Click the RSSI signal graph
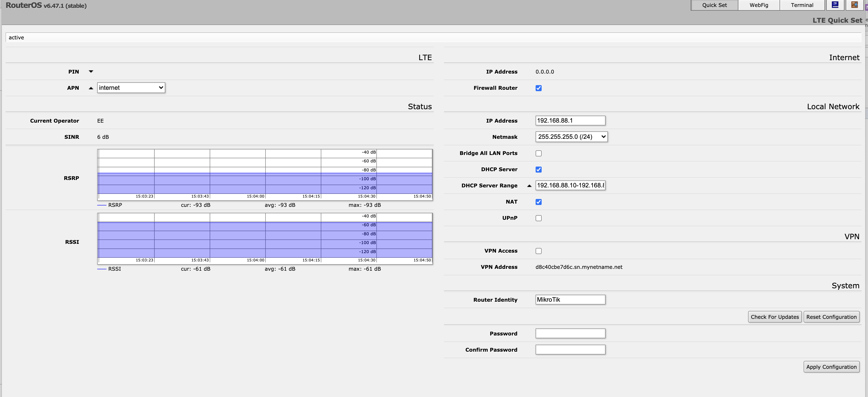 click(x=265, y=238)
